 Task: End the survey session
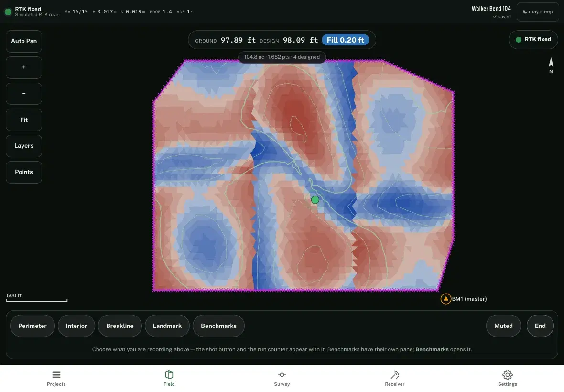540,326
